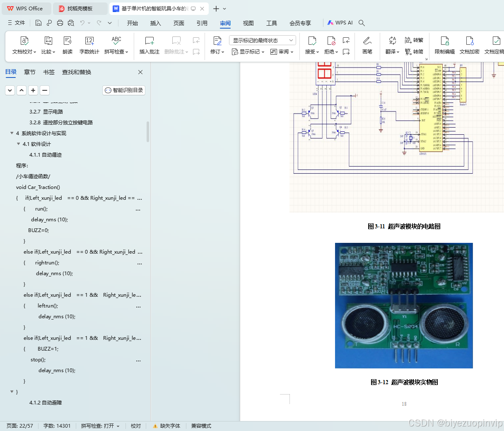Open the tab list dropdown beside new tab
Screen dimensions: 504x431
225,8
